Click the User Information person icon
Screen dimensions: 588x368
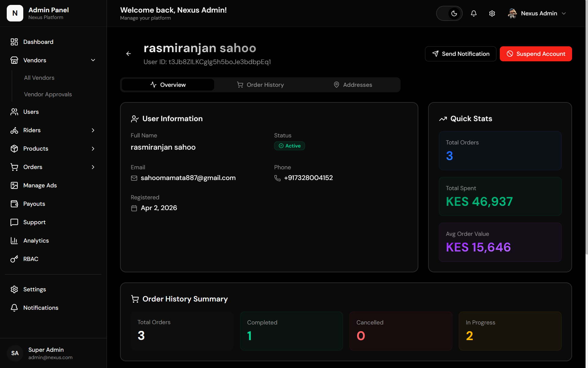point(135,119)
